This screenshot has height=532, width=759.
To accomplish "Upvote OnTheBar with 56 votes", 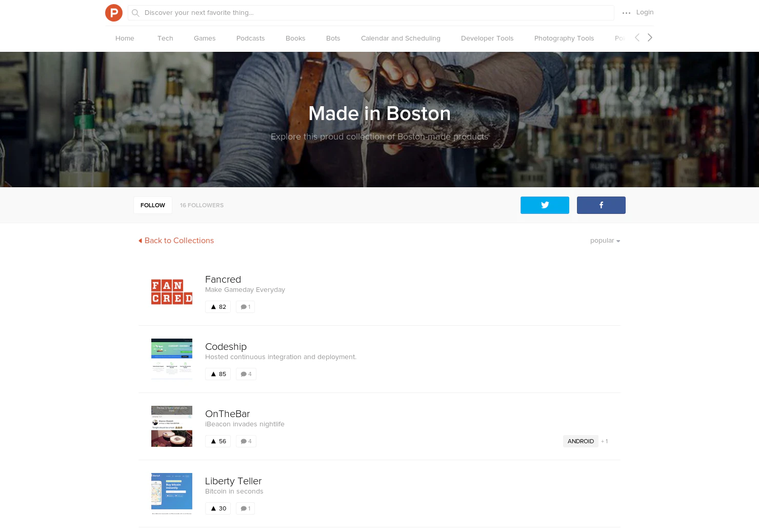I will (x=218, y=441).
